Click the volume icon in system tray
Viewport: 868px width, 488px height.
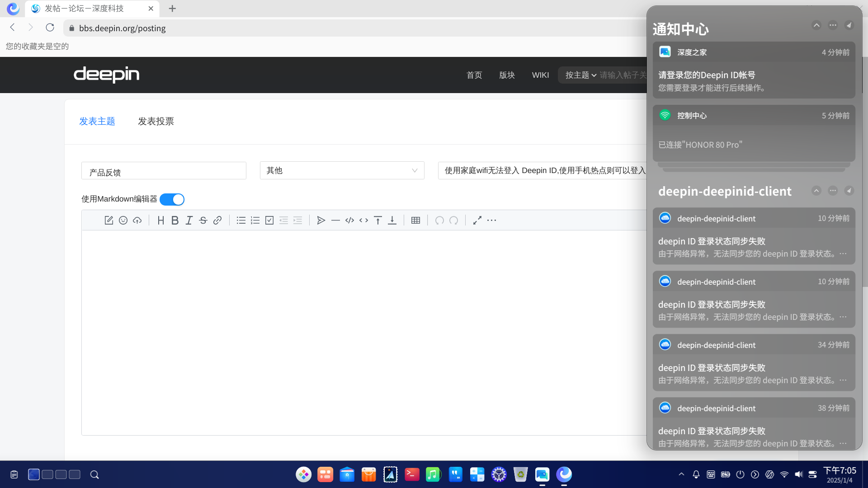(x=799, y=474)
